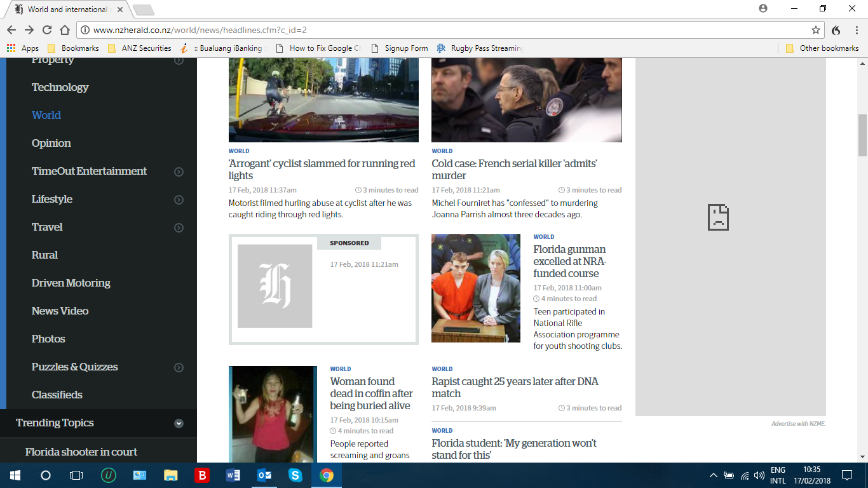868x488 pixels.
Task: Go to the Rural section
Action: pyautogui.click(x=44, y=255)
